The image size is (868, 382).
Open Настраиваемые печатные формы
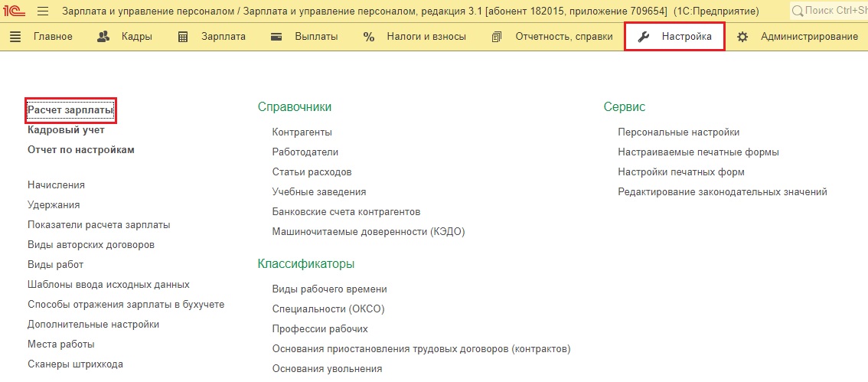click(699, 152)
